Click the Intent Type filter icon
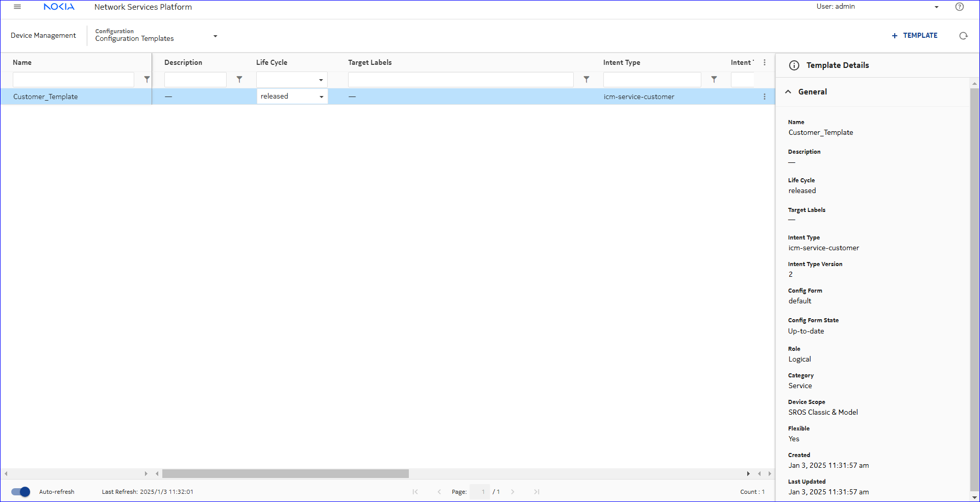980x502 pixels. point(714,80)
